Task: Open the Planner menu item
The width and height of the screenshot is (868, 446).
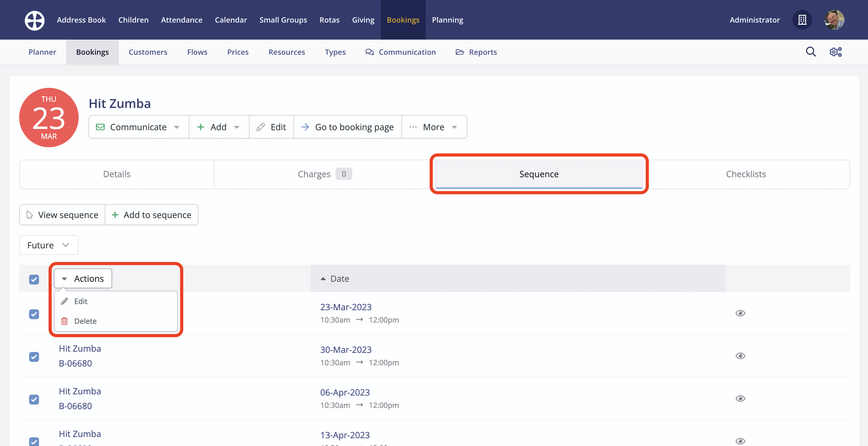Action: (42, 52)
